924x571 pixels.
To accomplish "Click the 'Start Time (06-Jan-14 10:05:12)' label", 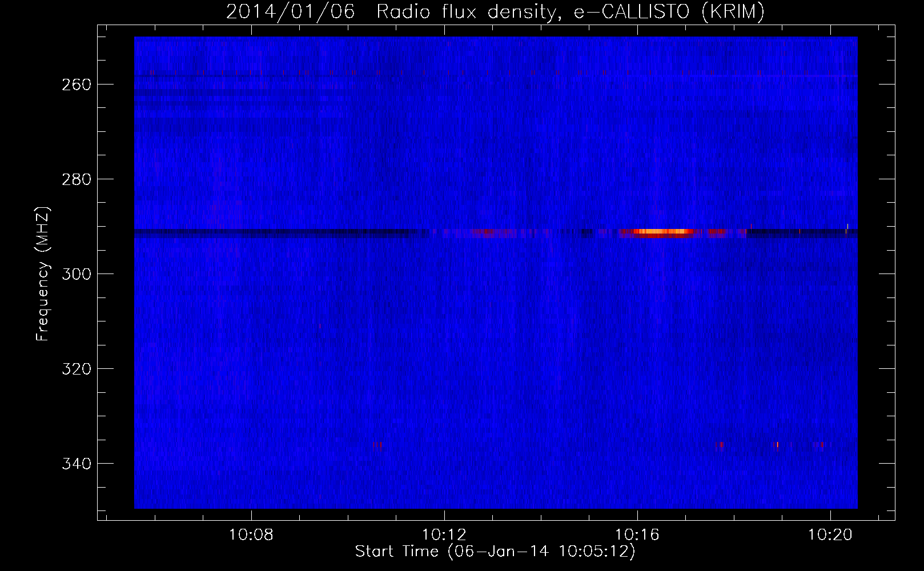I will click(495, 552).
